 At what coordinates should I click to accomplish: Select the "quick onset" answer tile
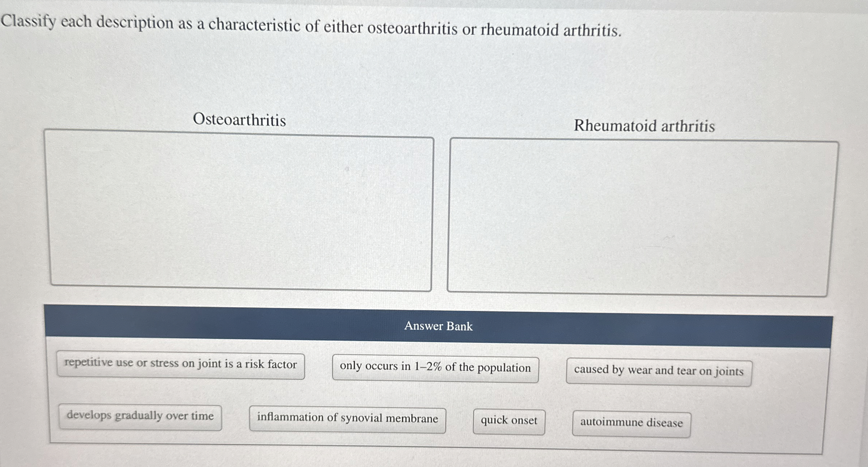click(x=508, y=420)
